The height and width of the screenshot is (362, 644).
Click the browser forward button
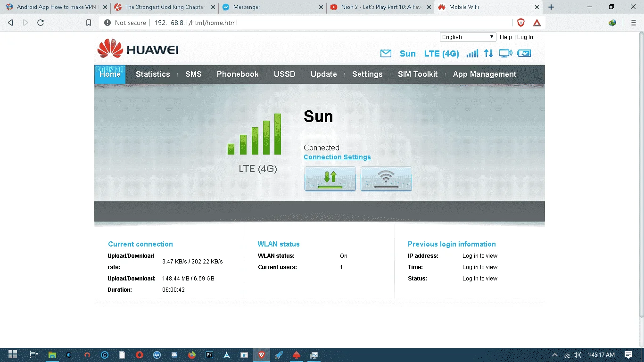25,23
